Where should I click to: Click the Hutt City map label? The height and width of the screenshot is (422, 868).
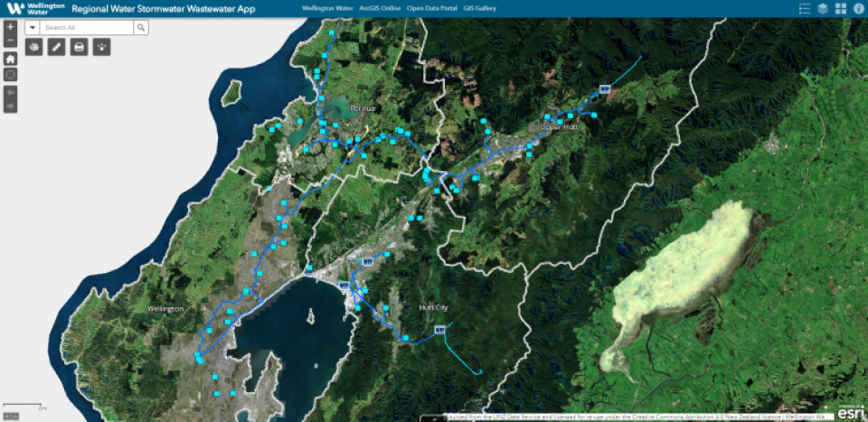(433, 307)
